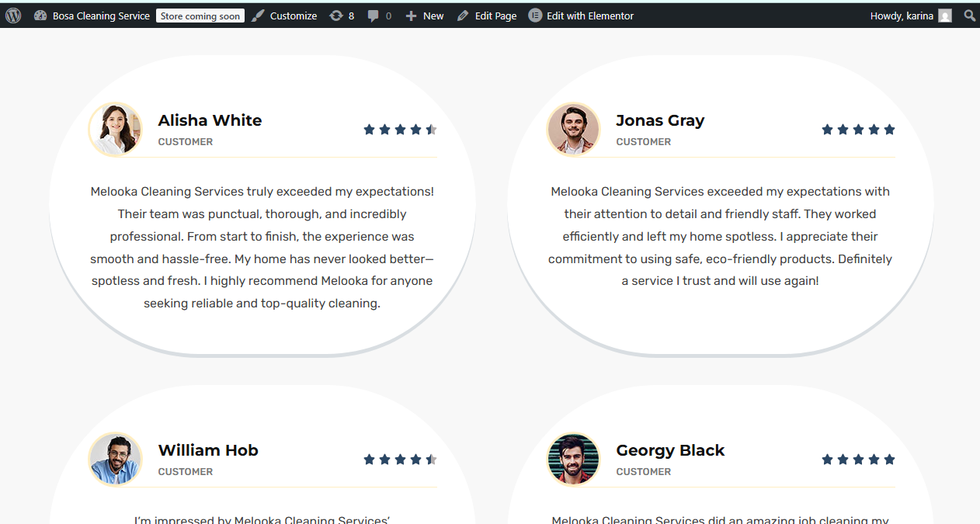The height and width of the screenshot is (524, 980).
Task: Open the Howdy, karina account menu
Action: pyautogui.click(x=902, y=16)
